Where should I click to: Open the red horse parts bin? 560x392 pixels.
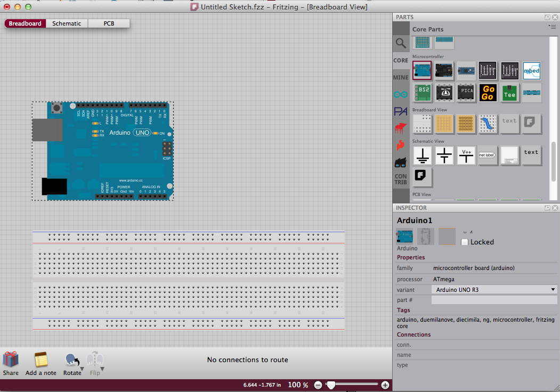click(401, 128)
